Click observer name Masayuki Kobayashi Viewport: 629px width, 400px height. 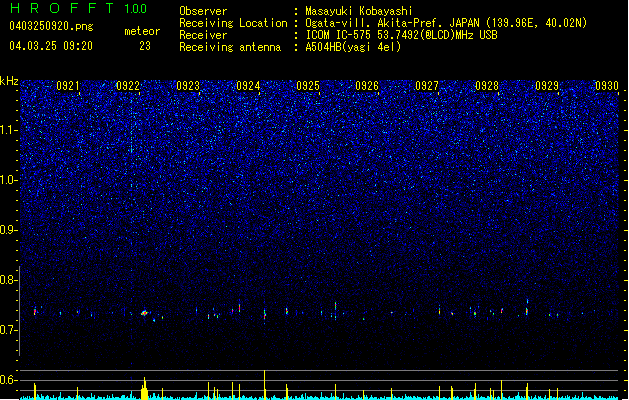point(359,11)
